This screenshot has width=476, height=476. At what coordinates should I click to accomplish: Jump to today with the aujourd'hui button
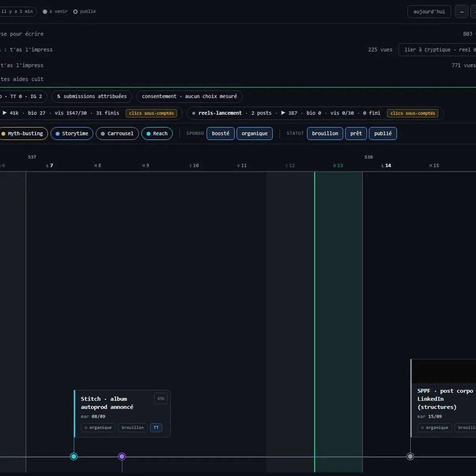(429, 12)
